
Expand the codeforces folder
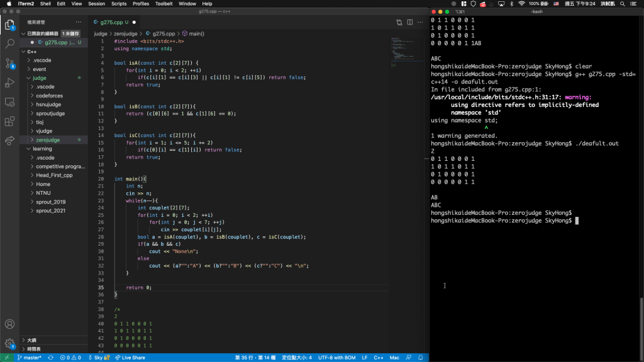point(33,96)
